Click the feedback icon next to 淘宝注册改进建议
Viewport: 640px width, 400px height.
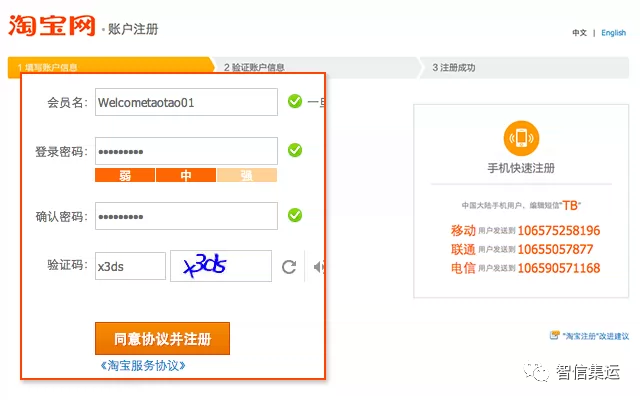(554, 336)
